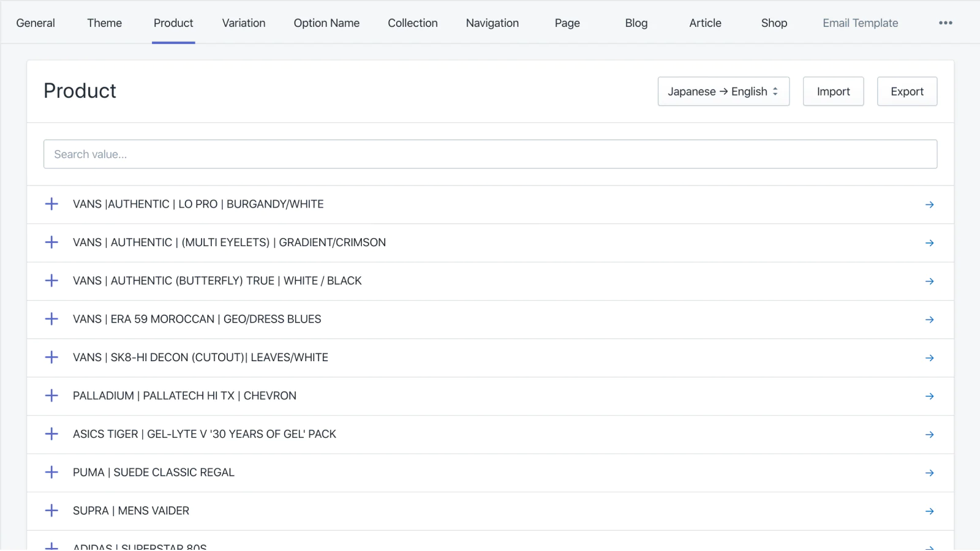Open arrow for VANS SK8-HI Decon row

(x=929, y=358)
